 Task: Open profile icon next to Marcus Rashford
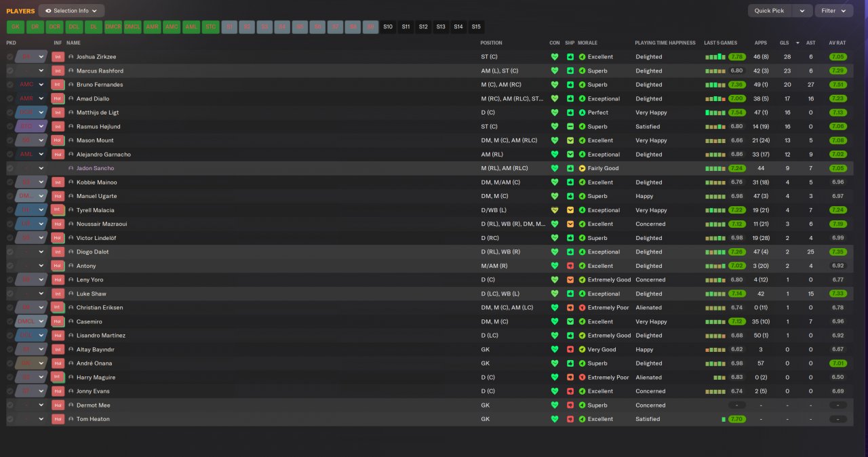(x=71, y=71)
